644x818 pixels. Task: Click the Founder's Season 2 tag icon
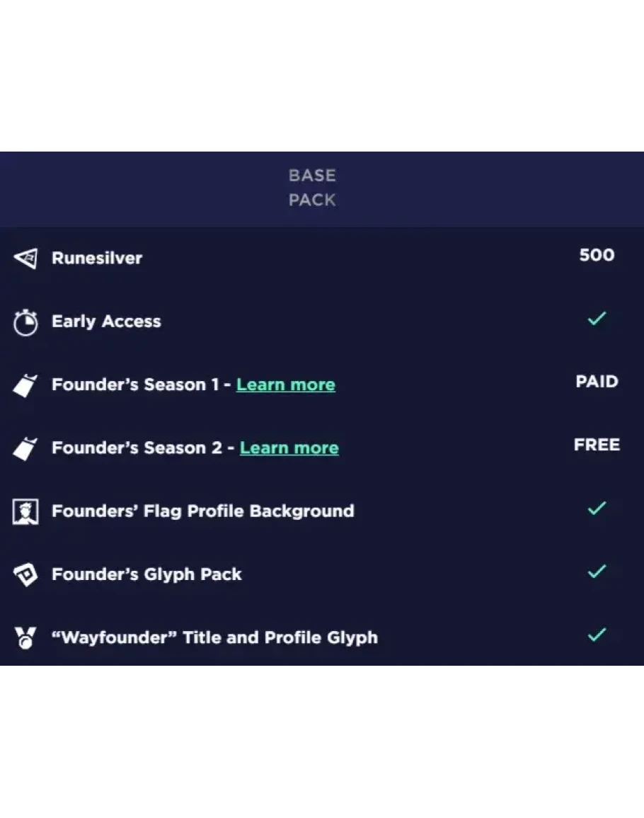[x=25, y=449]
